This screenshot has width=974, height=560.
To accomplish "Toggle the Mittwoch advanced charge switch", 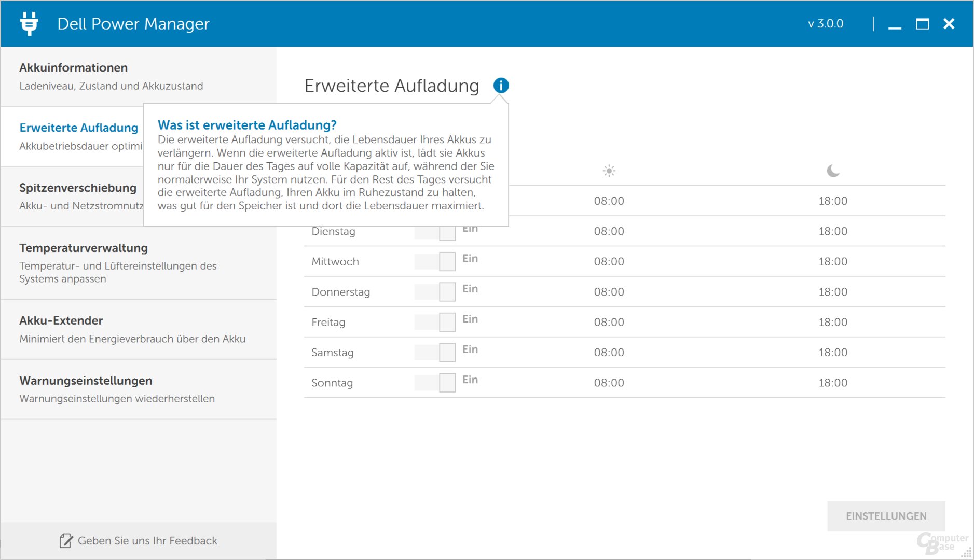I will pos(435,261).
